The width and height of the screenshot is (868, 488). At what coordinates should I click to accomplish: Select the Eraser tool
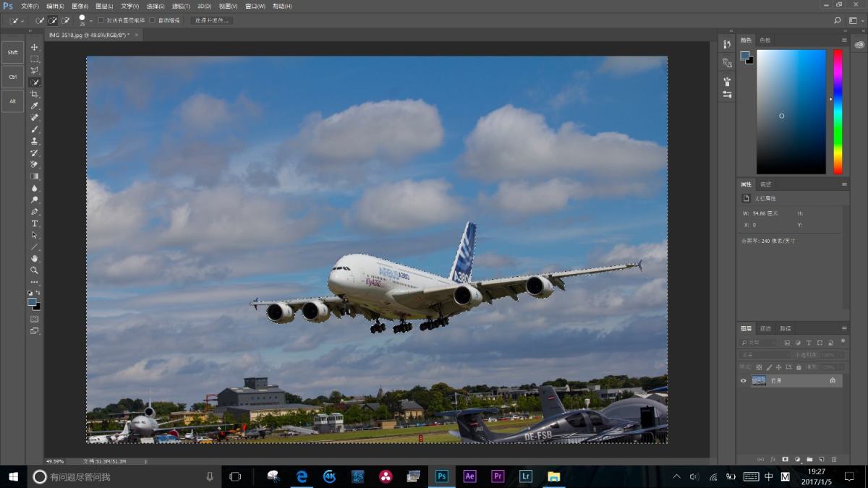point(34,164)
